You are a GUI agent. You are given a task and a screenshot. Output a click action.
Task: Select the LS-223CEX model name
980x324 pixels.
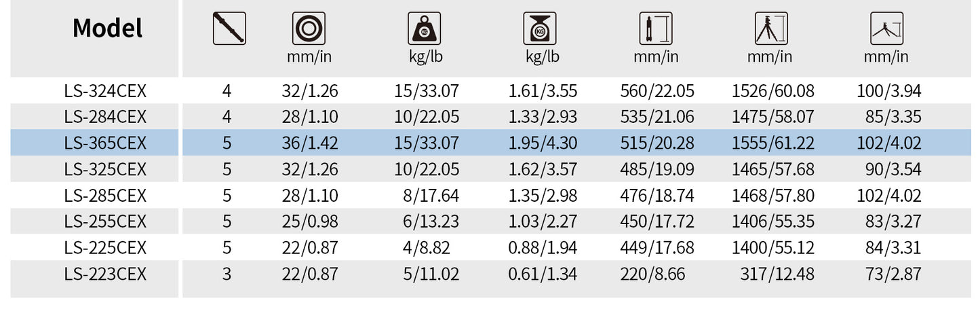click(x=105, y=274)
